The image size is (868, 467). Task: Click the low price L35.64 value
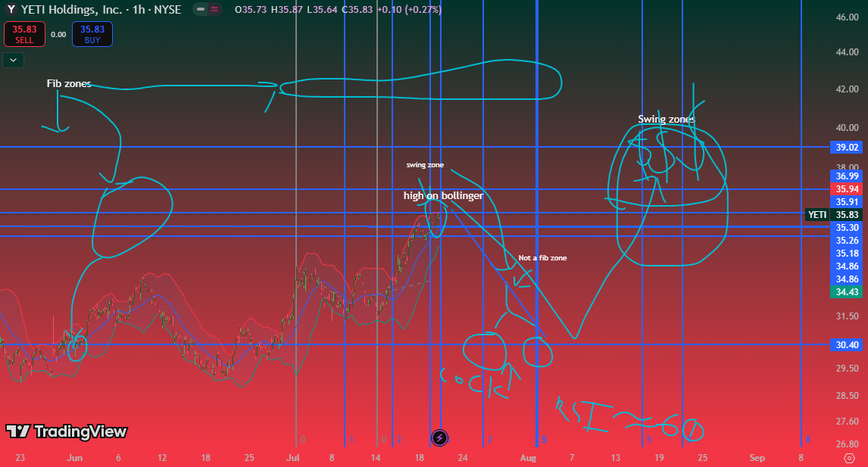322,10
